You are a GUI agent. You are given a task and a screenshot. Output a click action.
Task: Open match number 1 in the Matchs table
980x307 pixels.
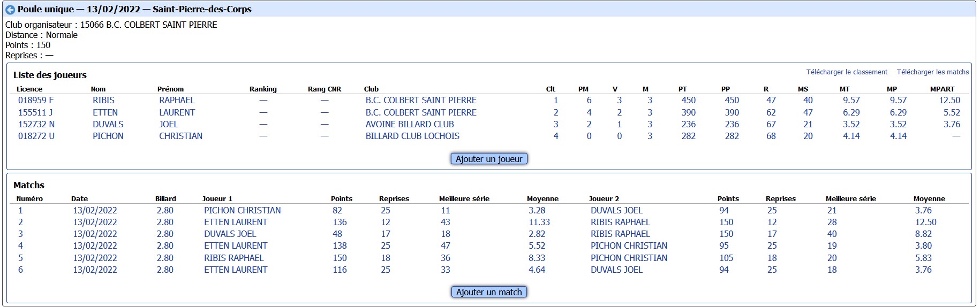20,210
